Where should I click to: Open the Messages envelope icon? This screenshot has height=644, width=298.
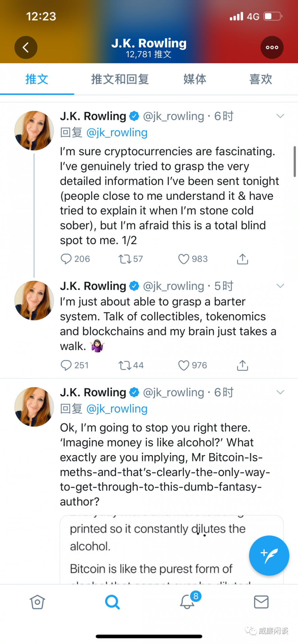[261, 602]
